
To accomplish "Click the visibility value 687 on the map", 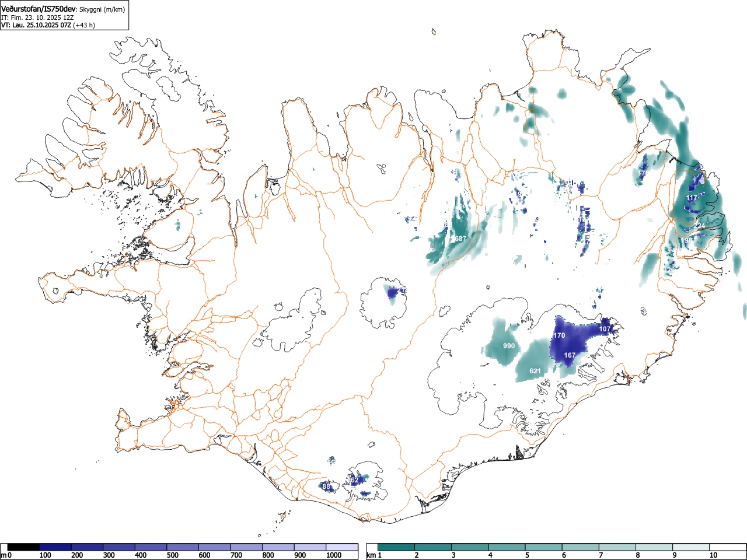I will (460, 239).
